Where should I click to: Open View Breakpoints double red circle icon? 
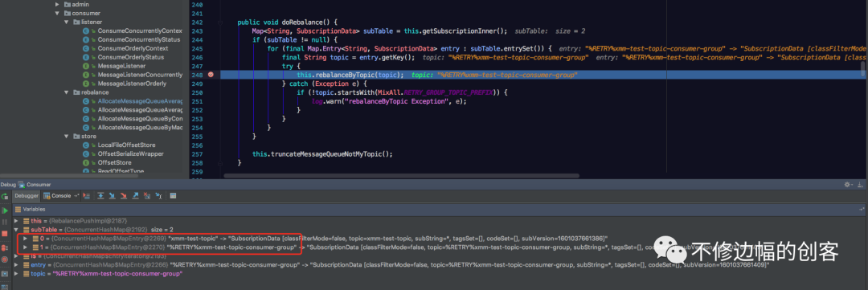point(5,248)
